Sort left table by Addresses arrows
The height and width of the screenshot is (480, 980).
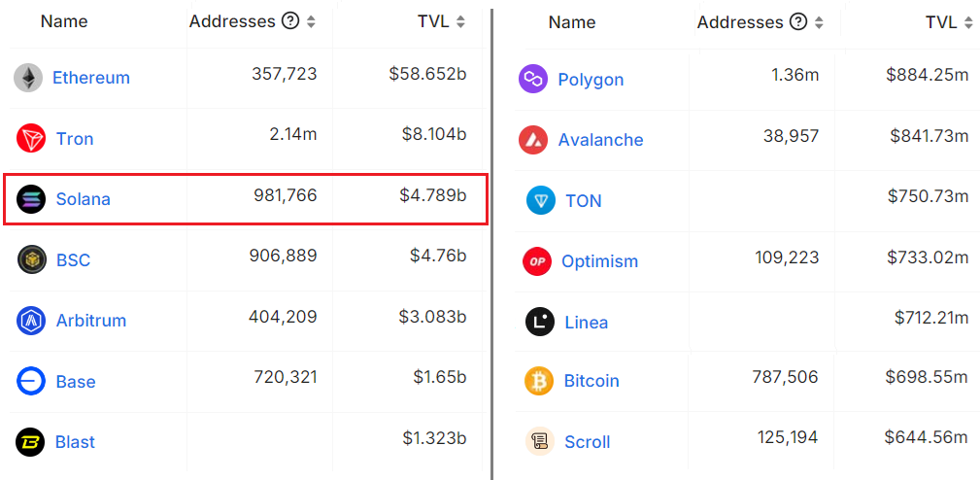pos(311,22)
